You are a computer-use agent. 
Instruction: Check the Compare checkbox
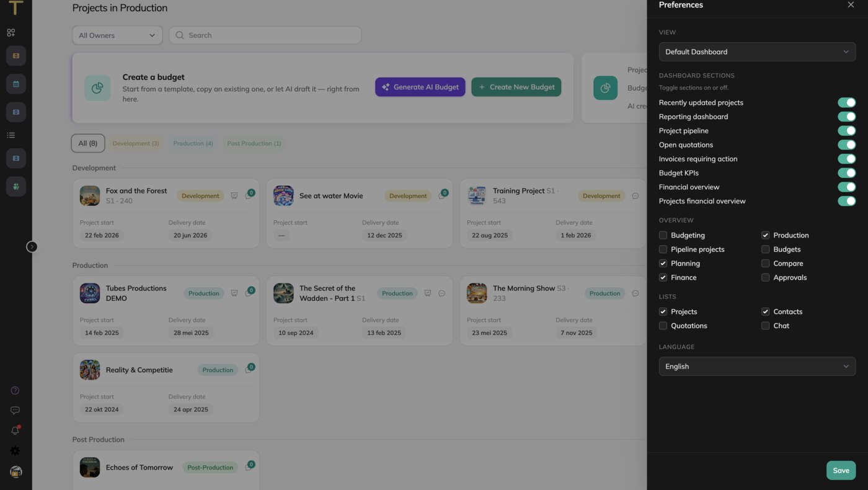pyautogui.click(x=765, y=264)
